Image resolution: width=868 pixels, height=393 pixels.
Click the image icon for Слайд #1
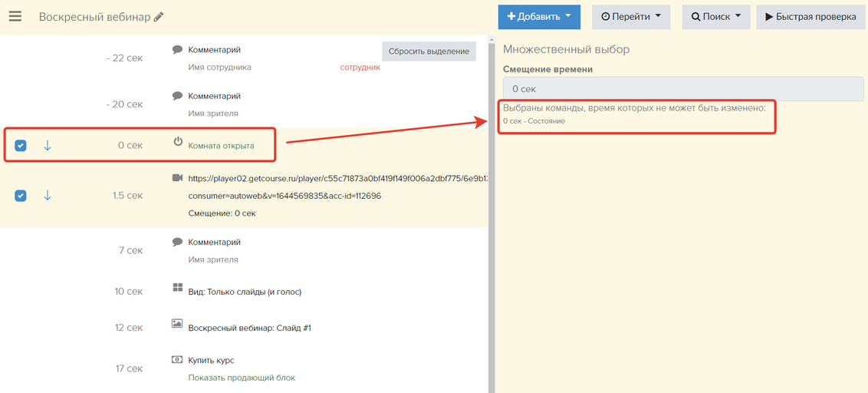[x=177, y=325]
